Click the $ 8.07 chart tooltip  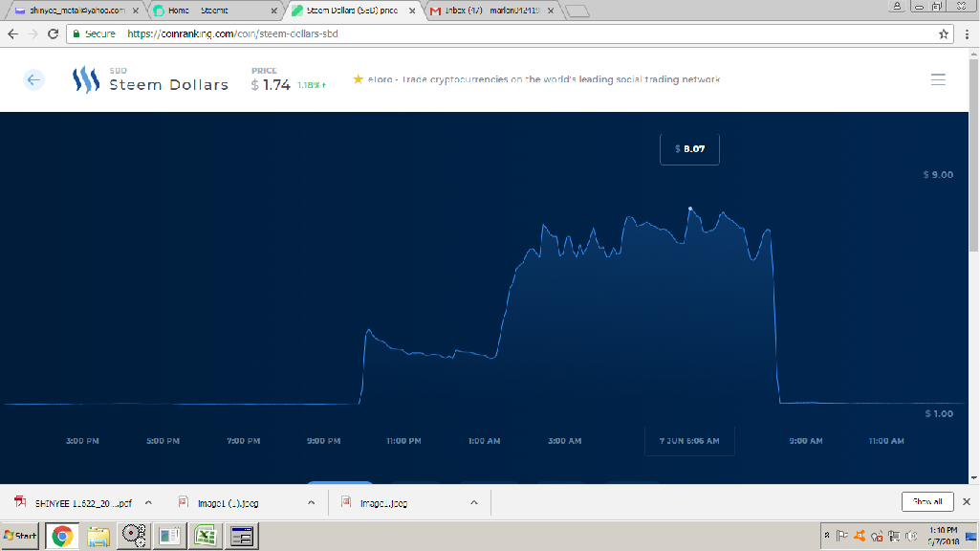point(689,149)
